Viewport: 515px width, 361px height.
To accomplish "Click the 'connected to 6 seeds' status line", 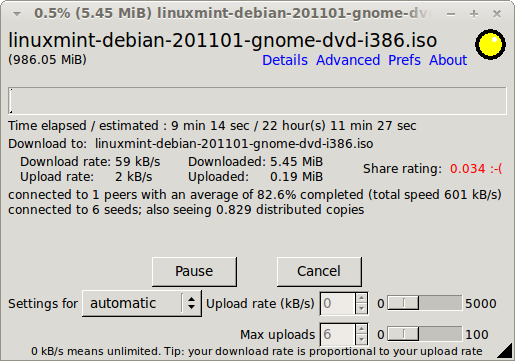I will 186,210.
